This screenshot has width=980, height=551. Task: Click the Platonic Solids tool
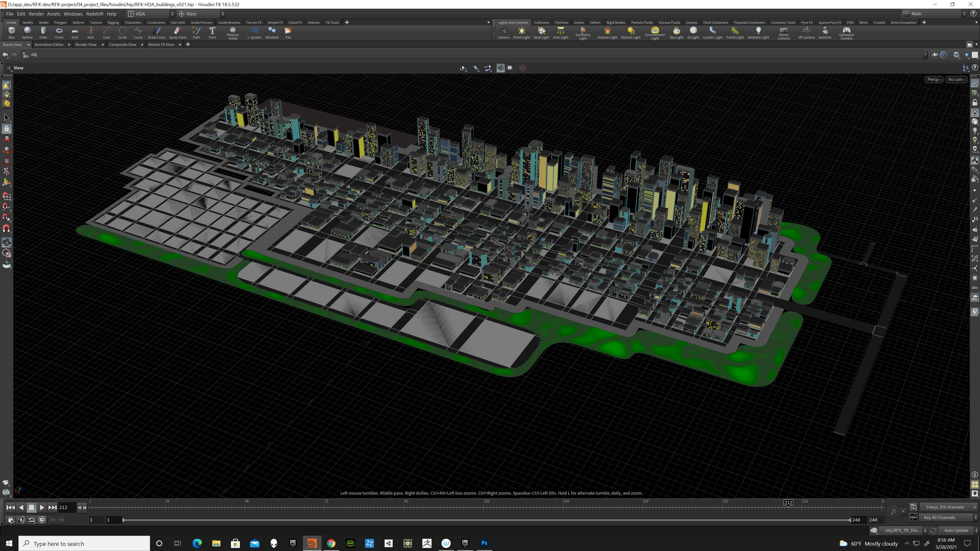(233, 33)
